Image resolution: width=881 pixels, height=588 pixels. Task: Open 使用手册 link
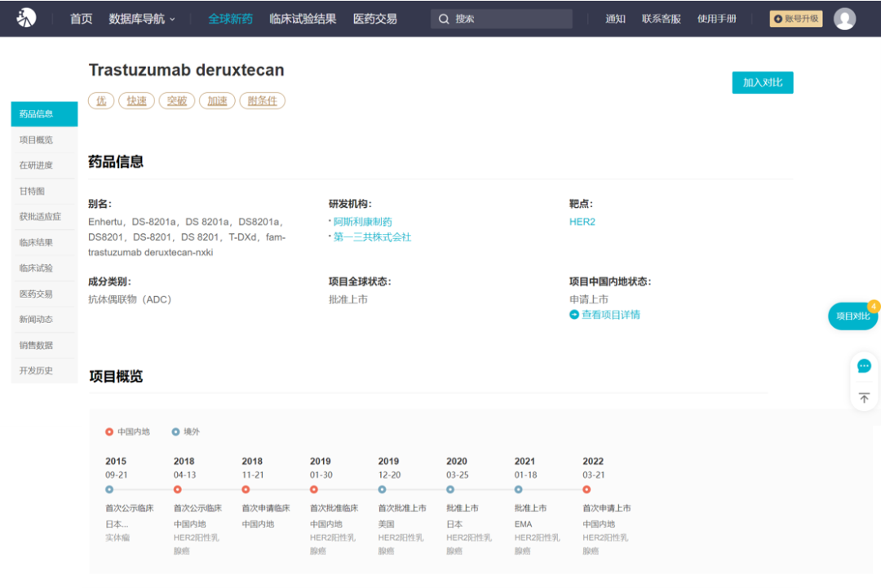coord(716,19)
